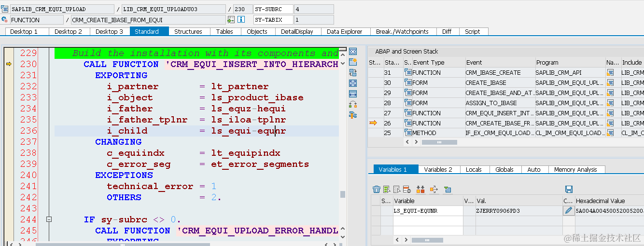This screenshot has height=246, width=644.
Task: Open the Structures tab
Action: pos(188,31)
